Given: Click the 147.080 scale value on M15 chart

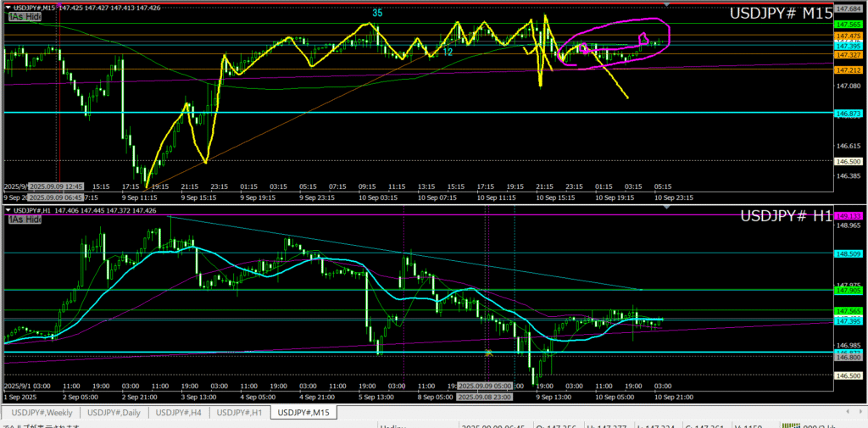Looking at the screenshot, I should (848, 86).
